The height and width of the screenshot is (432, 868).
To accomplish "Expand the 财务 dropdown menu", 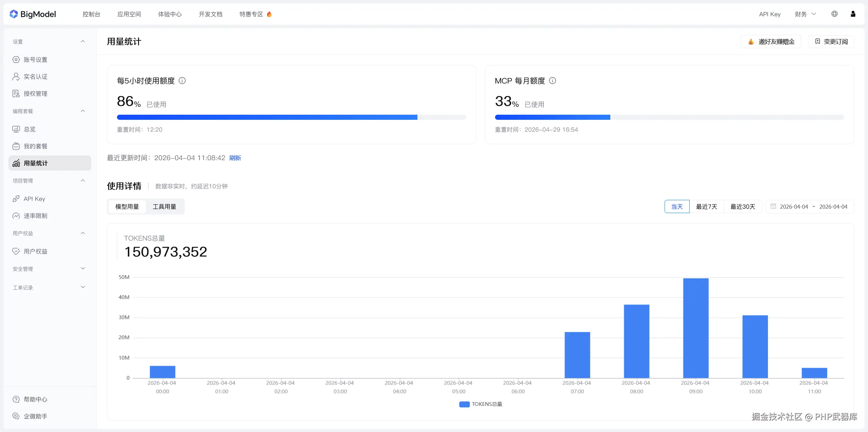I will click(805, 14).
